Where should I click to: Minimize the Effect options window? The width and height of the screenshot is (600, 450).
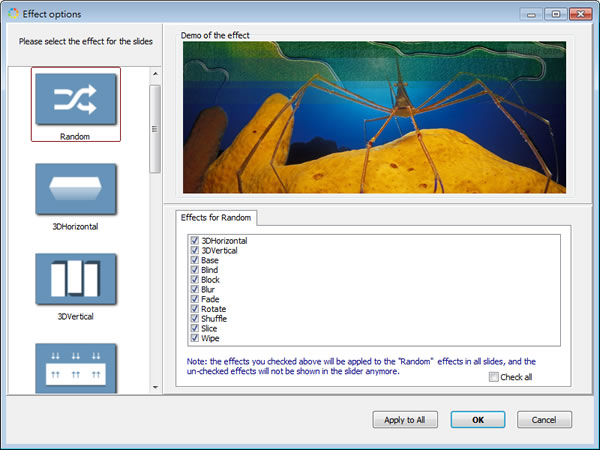click(531, 14)
